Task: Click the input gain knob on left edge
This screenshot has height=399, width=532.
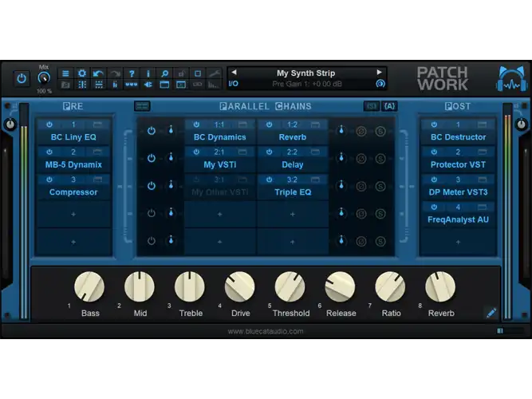Action: pos(10,124)
